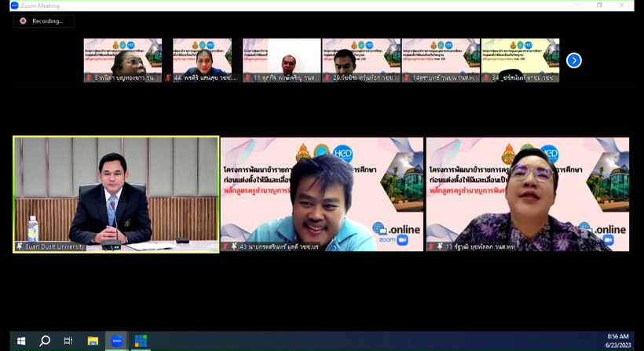Viewport: 644px width, 351px height.
Task: Click the muted mic icon on participant 29 thumbnail
Action: pyautogui.click(x=327, y=78)
